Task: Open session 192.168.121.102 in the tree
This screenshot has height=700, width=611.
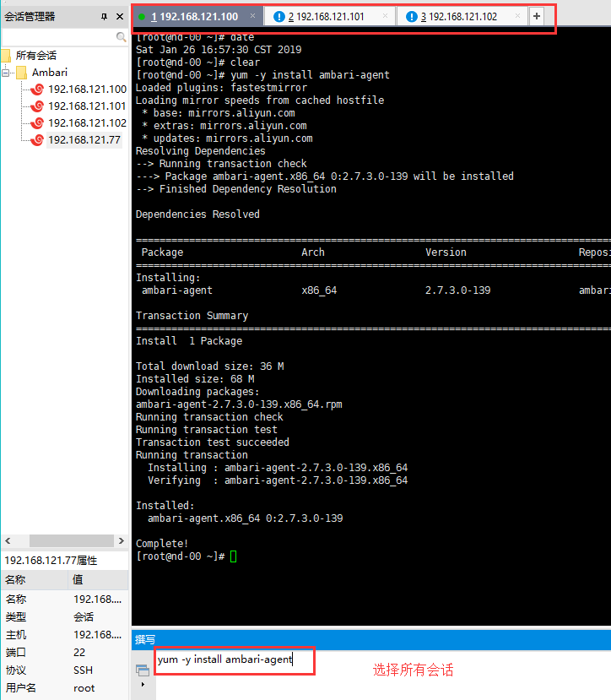Action: click(x=87, y=122)
